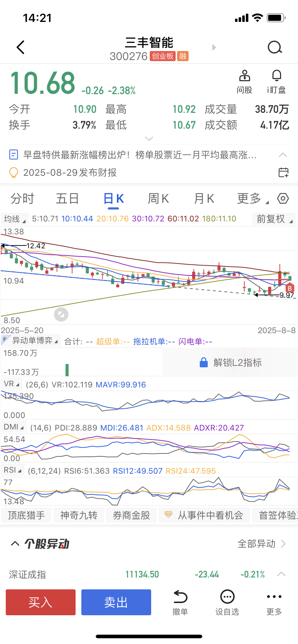View 全部异动 list
Image resolution: width=298 pixels, height=644 pixels.
point(262,544)
